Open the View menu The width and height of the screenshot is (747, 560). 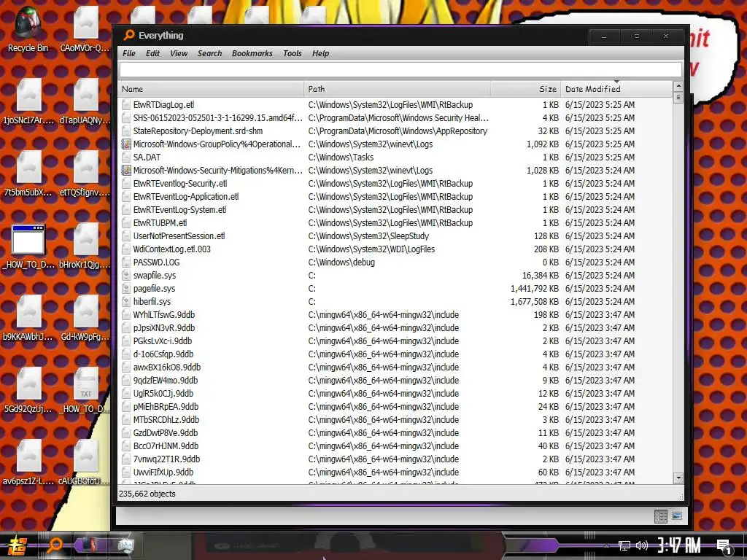(179, 53)
